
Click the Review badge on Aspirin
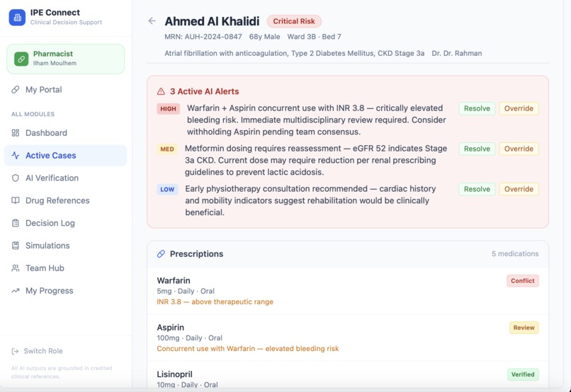coord(524,328)
